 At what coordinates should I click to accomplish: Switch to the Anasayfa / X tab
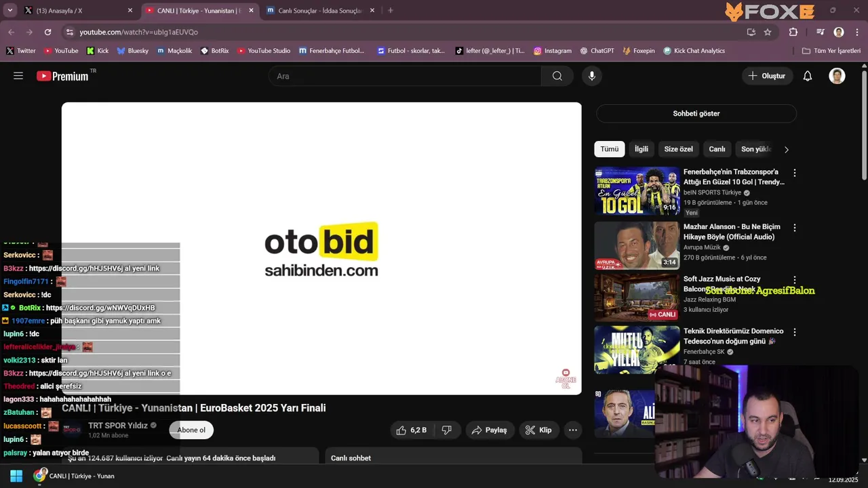77,10
